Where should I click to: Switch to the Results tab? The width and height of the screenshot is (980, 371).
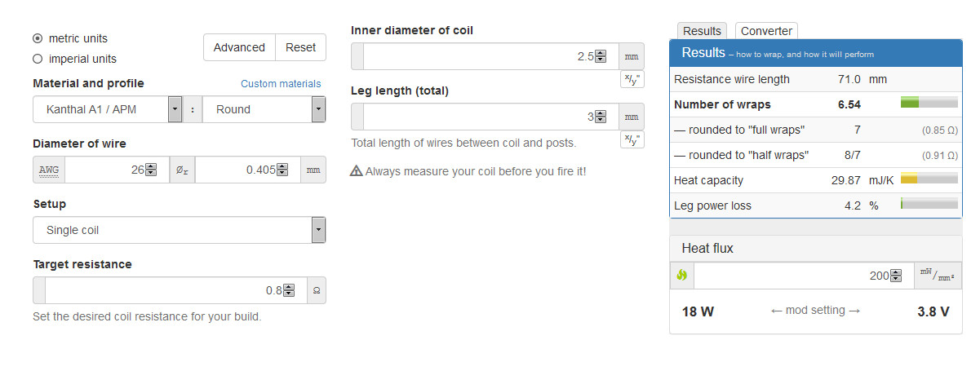tap(702, 31)
